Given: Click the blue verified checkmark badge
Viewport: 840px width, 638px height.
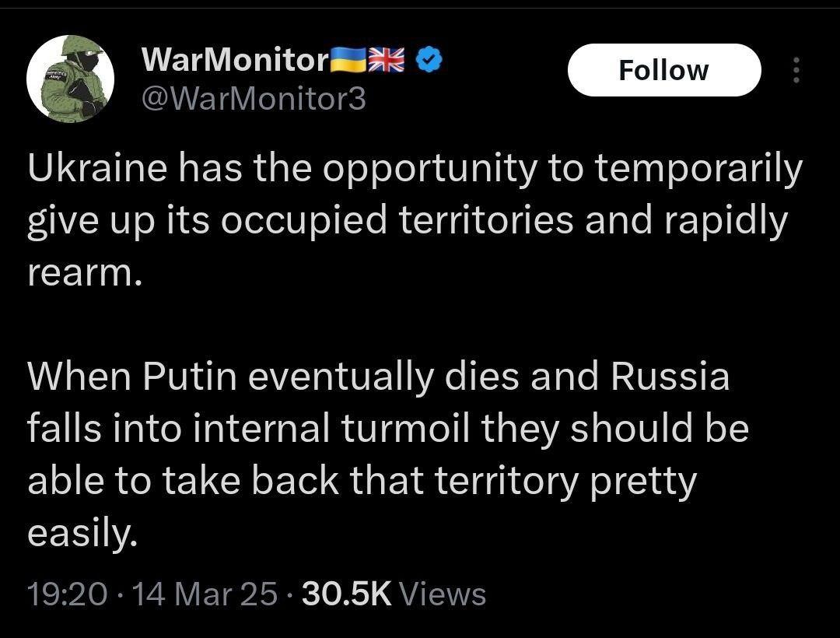Looking at the screenshot, I should (x=429, y=59).
